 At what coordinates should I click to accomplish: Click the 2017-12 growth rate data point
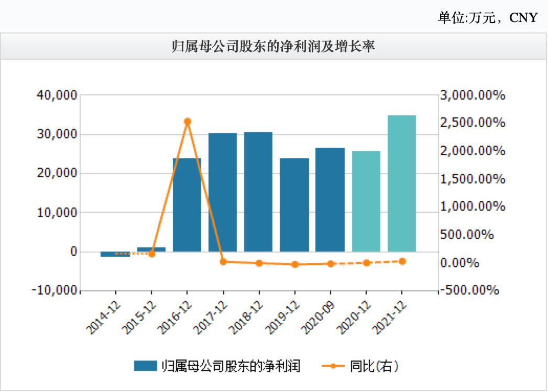tap(223, 262)
